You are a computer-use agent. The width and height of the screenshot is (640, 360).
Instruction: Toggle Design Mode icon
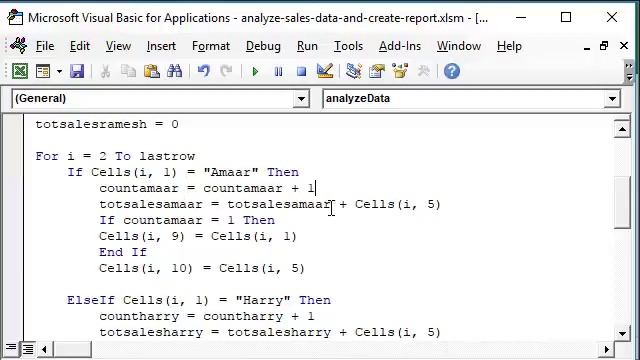(x=325, y=71)
